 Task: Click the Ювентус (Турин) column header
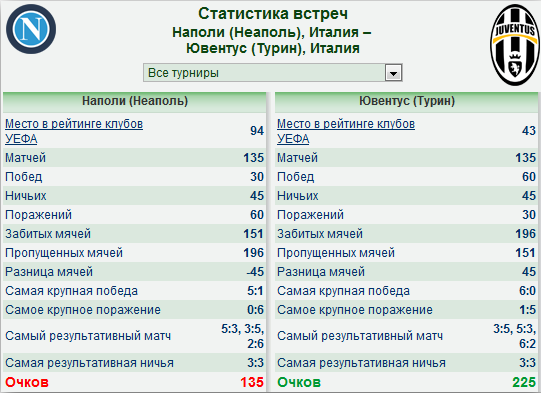pyautogui.click(x=406, y=101)
